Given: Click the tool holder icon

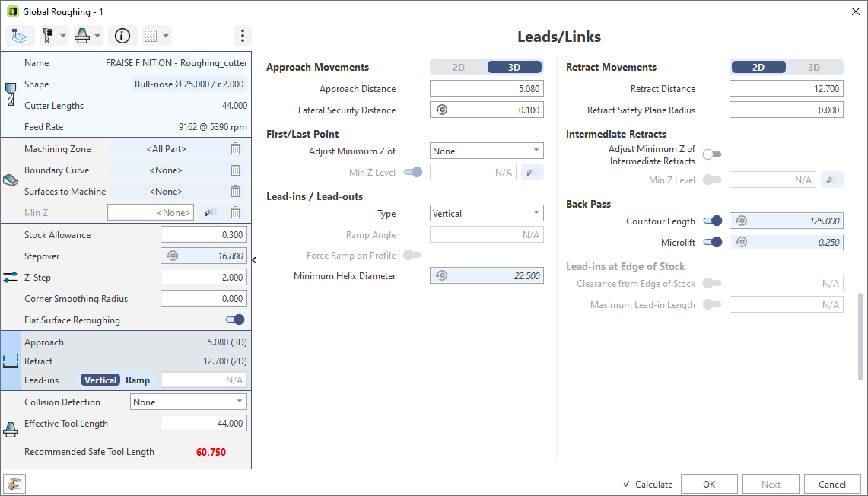Looking at the screenshot, I should click(82, 36).
